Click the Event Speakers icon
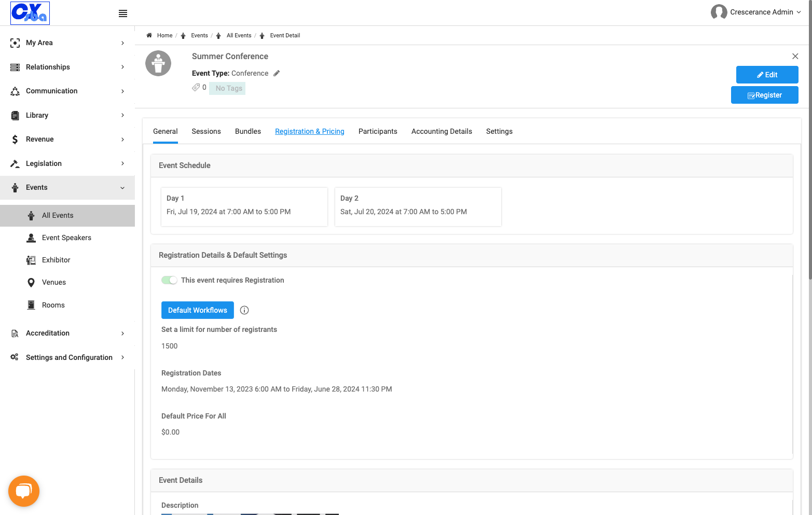 [31, 238]
